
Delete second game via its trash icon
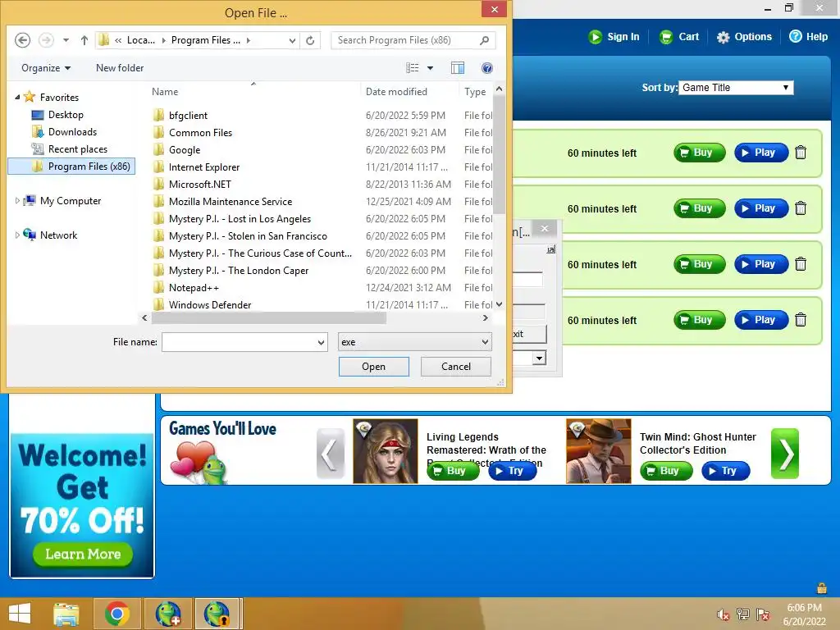pos(801,208)
